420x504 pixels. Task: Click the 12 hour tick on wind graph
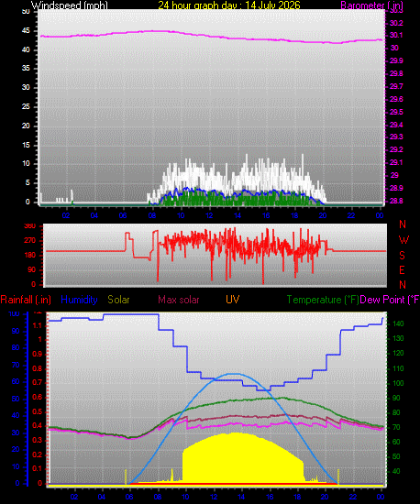(x=209, y=215)
